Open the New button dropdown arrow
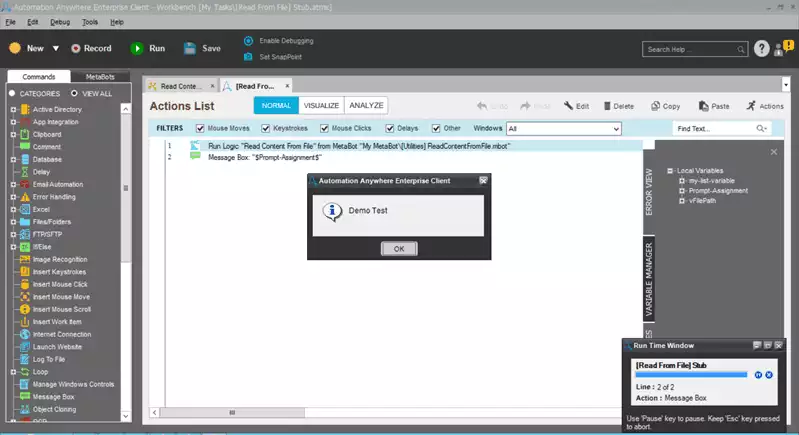 [x=55, y=48]
